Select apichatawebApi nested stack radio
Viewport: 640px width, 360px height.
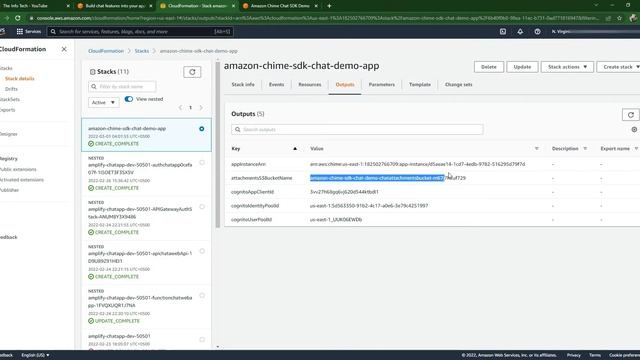[x=202, y=251]
